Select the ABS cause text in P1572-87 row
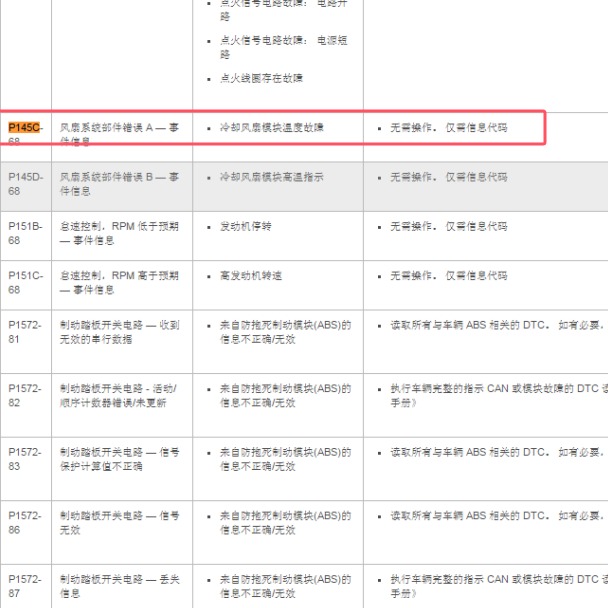This screenshot has height=608, width=608. coord(285,586)
